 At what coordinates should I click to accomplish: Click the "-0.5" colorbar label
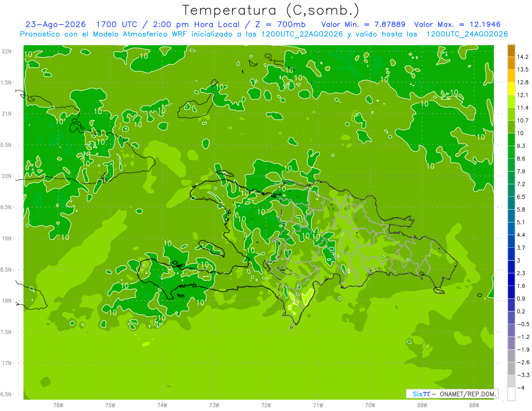[523, 324]
